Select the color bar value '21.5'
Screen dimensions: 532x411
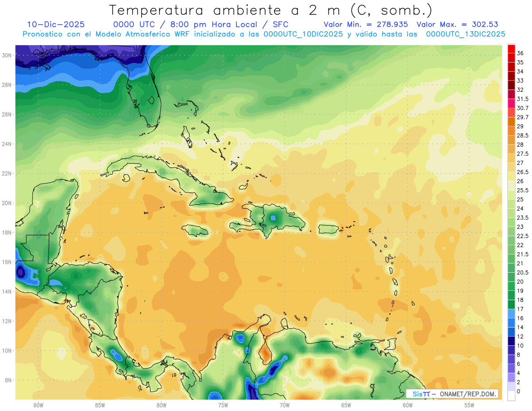[x=523, y=254]
